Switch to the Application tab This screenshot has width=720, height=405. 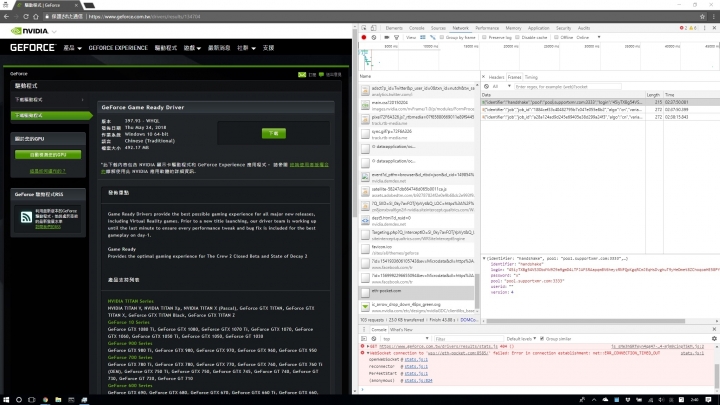[538, 28]
